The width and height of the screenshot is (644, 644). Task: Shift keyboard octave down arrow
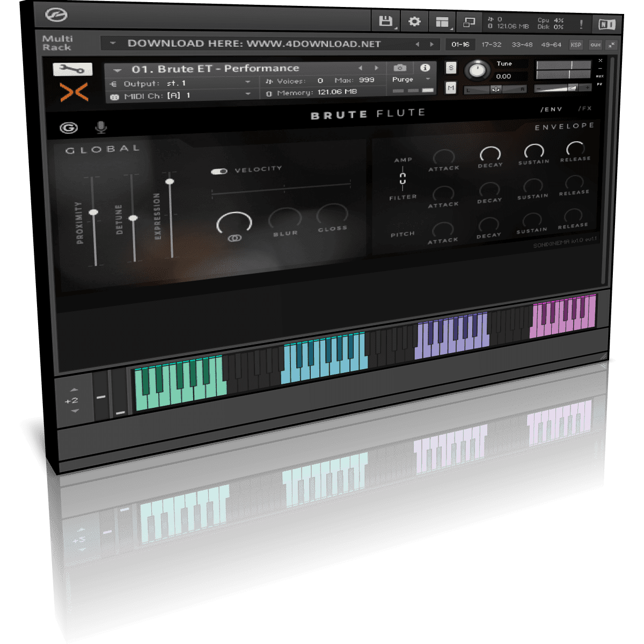[x=75, y=411]
